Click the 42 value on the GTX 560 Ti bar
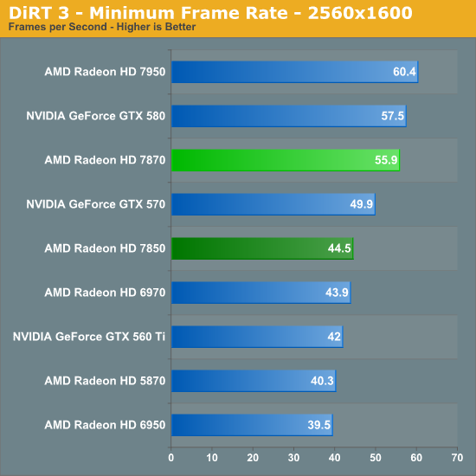This screenshot has height=476, width=476. click(x=334, y=337)
